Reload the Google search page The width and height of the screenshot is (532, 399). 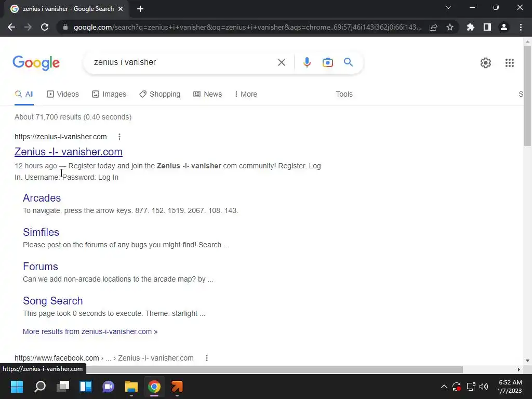pos(45,27)
